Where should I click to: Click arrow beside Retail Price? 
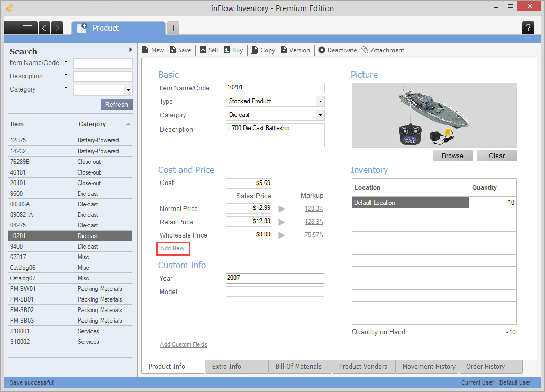tap(281, 222)
